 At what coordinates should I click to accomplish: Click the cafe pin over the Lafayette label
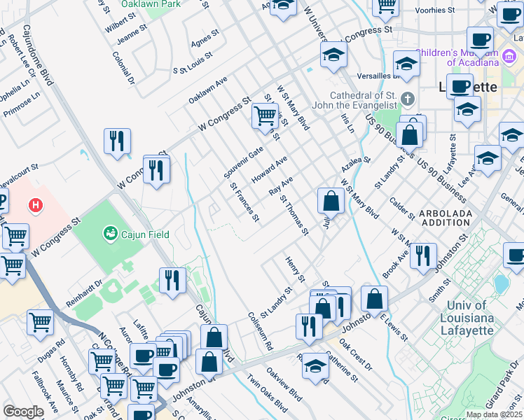460,89
